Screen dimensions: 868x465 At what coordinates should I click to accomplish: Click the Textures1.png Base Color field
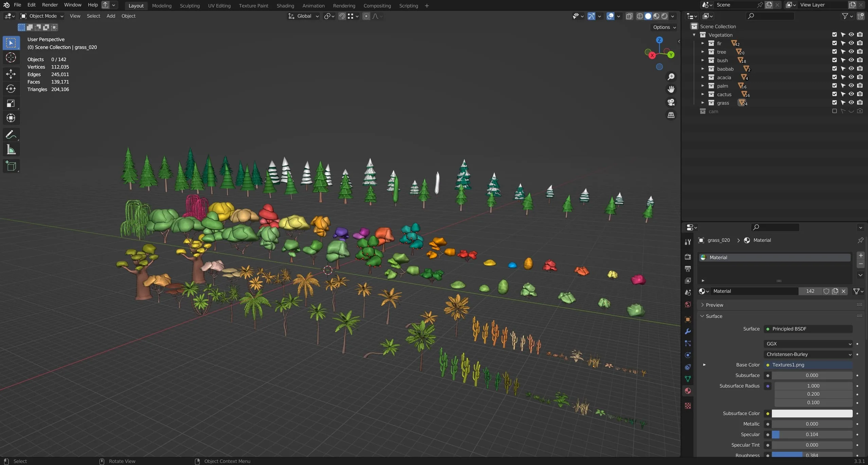[808, 365]
